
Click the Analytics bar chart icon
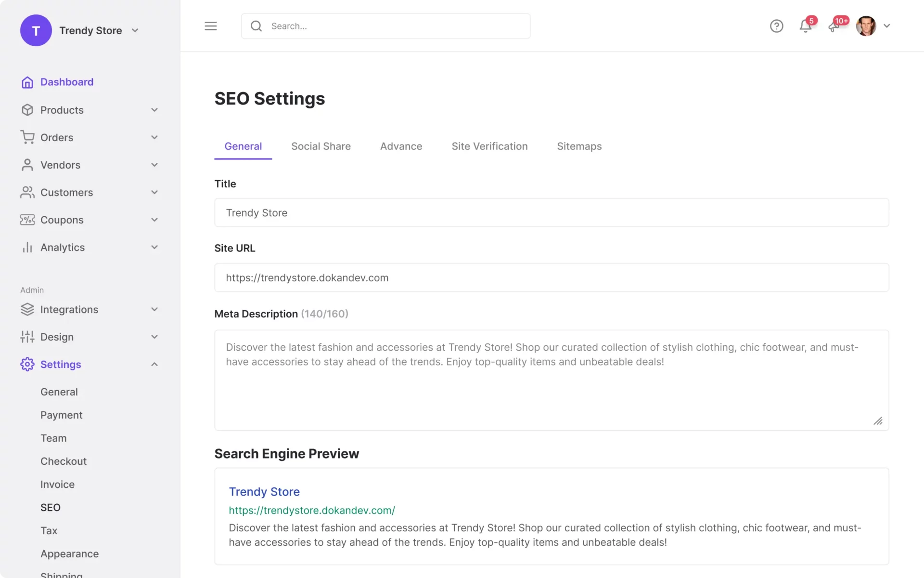point(26,247)
